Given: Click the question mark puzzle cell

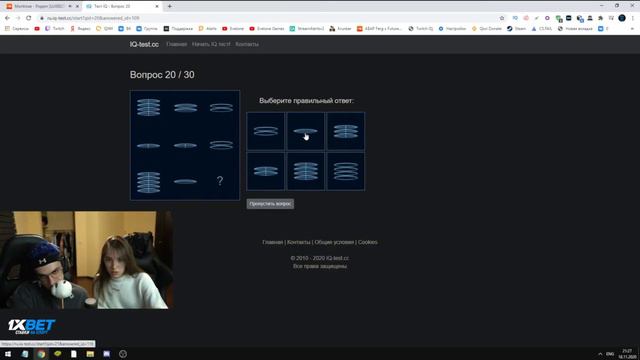Looking at the screenshot, I should pyautogui.click(x=220, y=181).
